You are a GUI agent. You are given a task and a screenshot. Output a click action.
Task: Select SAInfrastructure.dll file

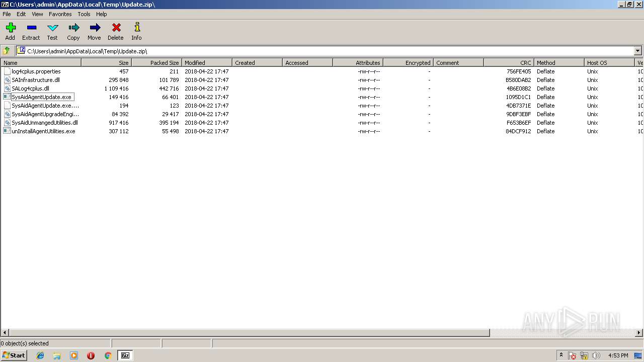[x=36, y=80]
